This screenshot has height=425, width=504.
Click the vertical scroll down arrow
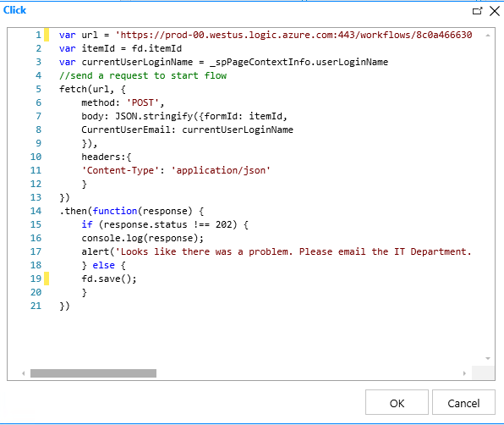point(488,358)
